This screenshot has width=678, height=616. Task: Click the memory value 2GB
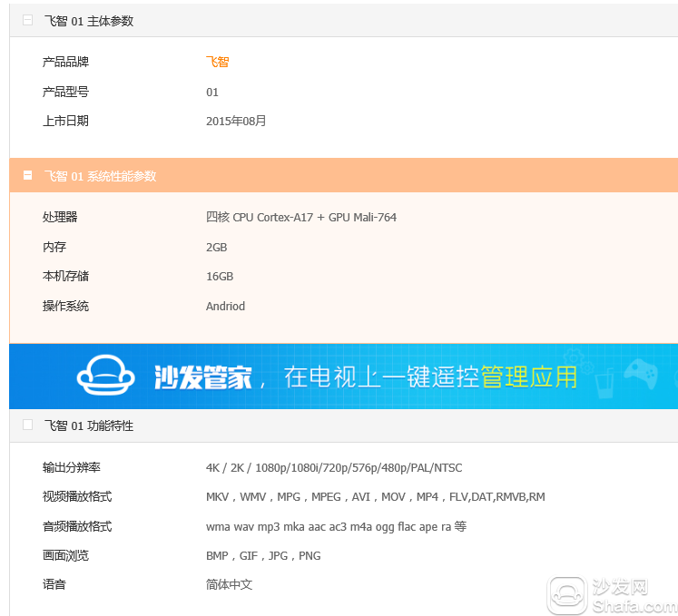[217, 248]
